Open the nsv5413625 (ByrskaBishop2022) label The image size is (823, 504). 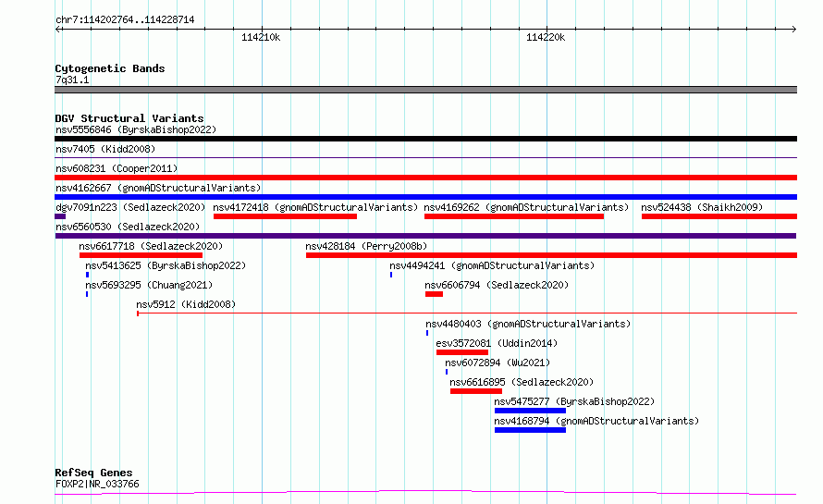166,265
